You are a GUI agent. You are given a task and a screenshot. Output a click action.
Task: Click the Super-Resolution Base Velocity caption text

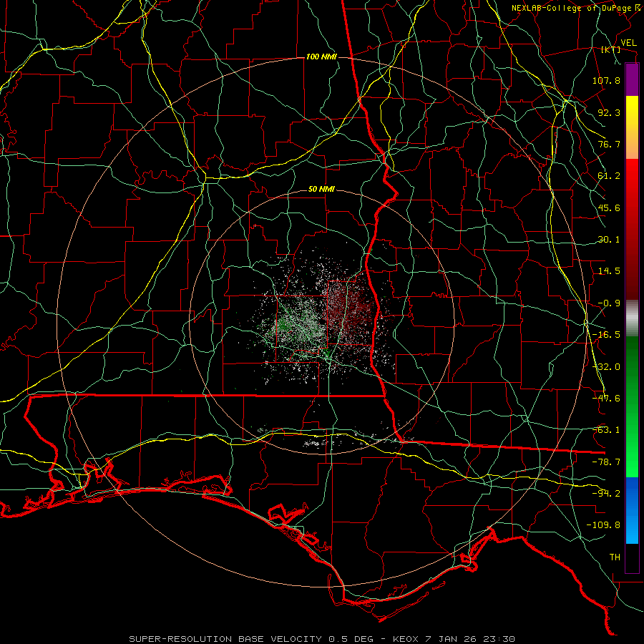point(322,639)
